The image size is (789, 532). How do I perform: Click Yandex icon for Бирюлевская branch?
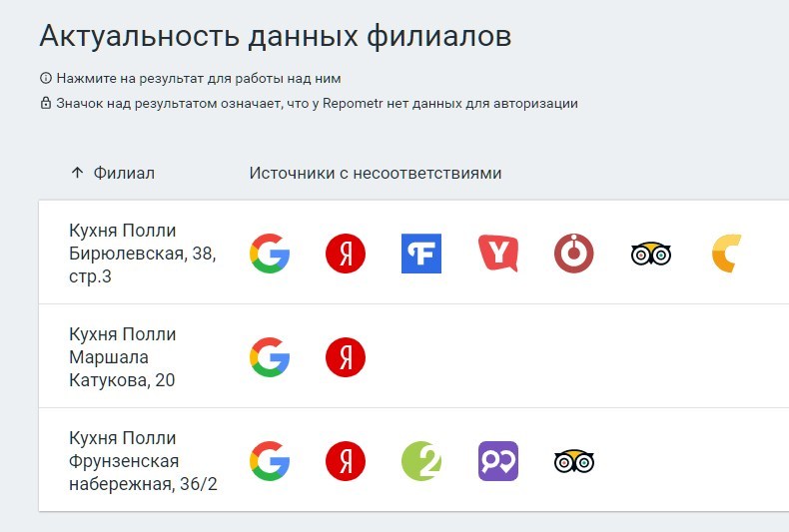coord(346,254)
